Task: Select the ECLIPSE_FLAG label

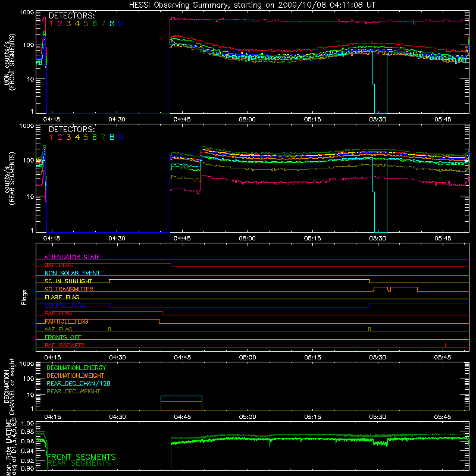Action: (x=65, y=305)
